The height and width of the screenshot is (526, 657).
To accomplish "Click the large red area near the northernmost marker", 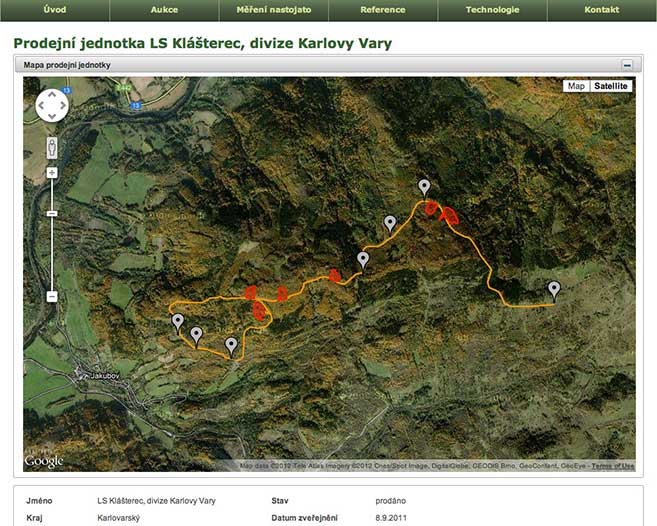I will pos(450,214).
